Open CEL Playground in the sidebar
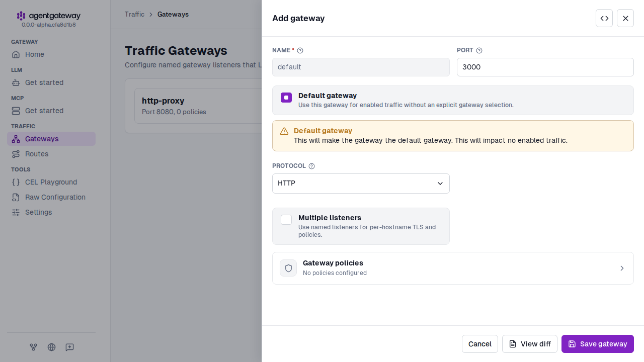Screen dimensions: 644x362 (x=51, y=182)
